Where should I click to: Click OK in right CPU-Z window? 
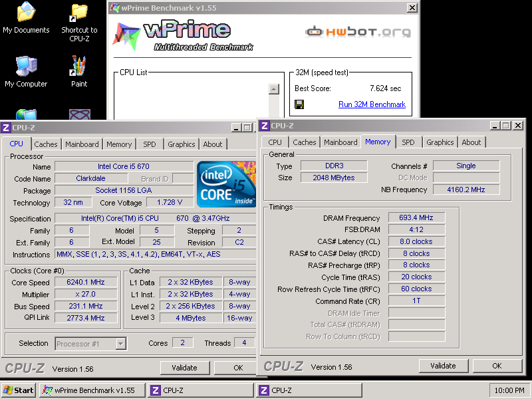click(x=497, y=366)
